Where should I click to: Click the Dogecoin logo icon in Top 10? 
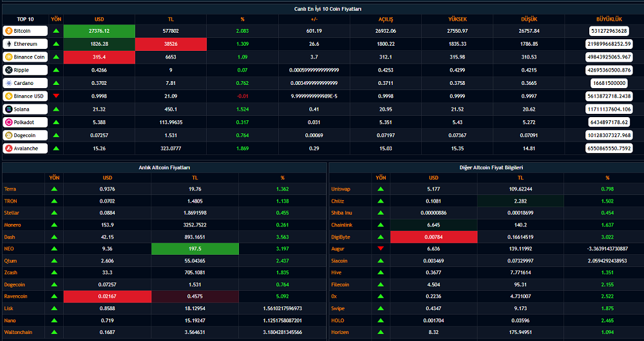tap(8, 135)
